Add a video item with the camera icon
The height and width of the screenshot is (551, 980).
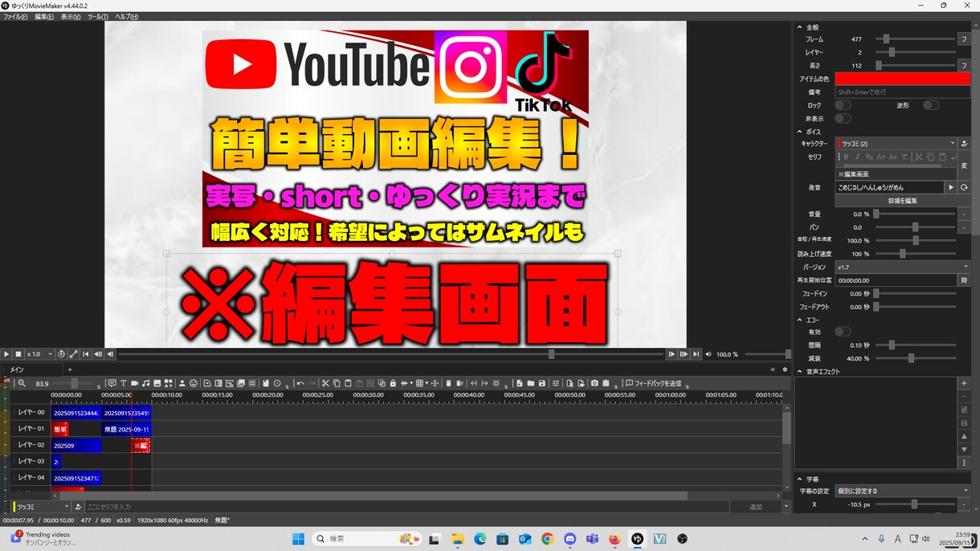point(134,383)
